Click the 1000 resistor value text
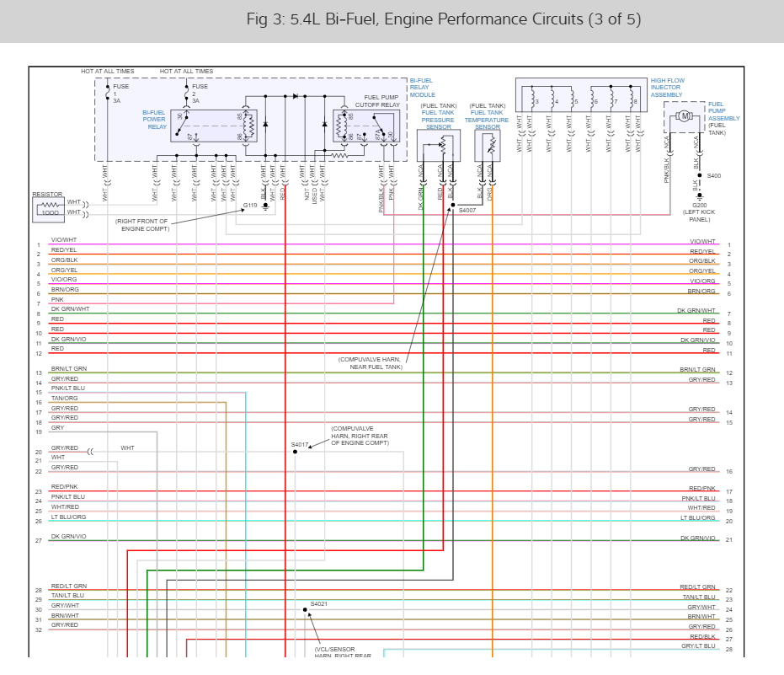Image resolution: width=784 pixels, height=675 pixels. tap(50, 212)
